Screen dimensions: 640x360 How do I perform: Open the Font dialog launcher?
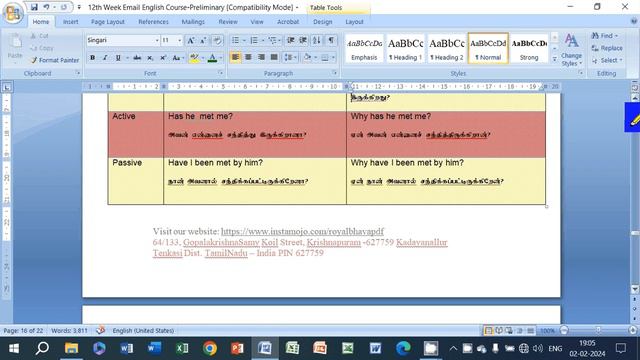(x=221, y=73)
